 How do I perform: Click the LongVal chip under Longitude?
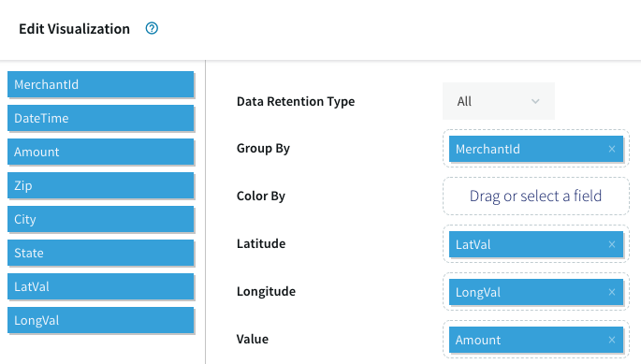tap(528, 292)
